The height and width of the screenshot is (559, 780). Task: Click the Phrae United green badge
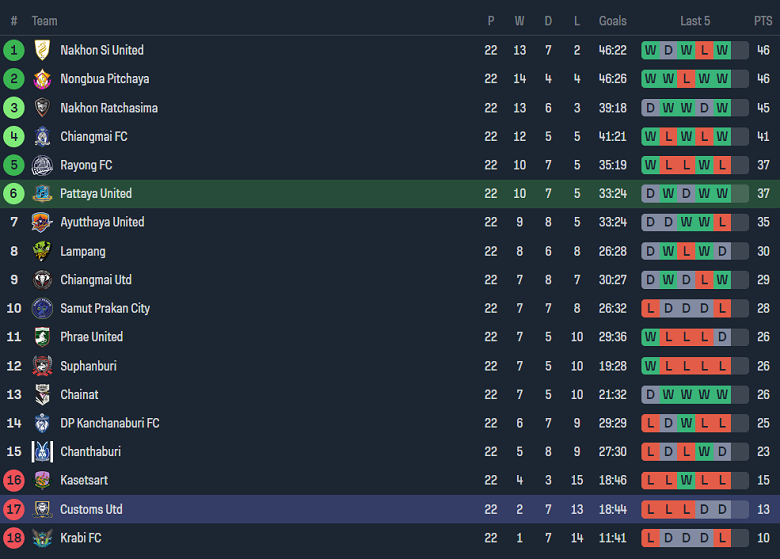coord(42,337)
